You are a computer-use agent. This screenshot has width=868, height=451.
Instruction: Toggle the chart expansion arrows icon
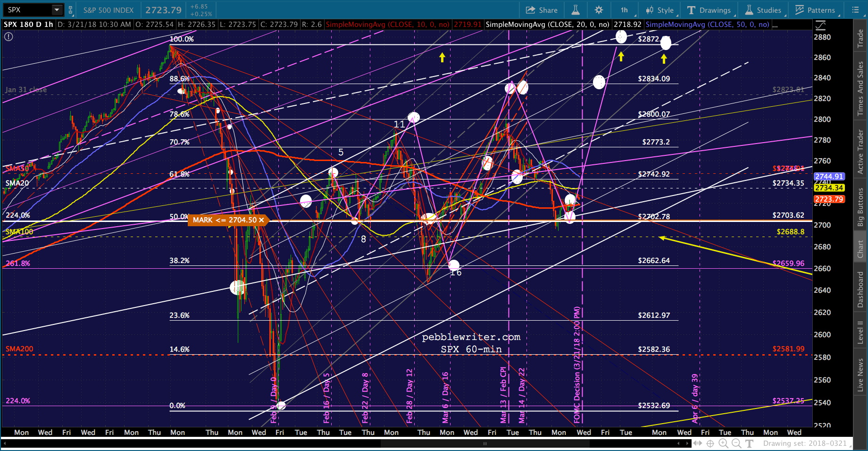pyautogui.click(x=697, y=443)
